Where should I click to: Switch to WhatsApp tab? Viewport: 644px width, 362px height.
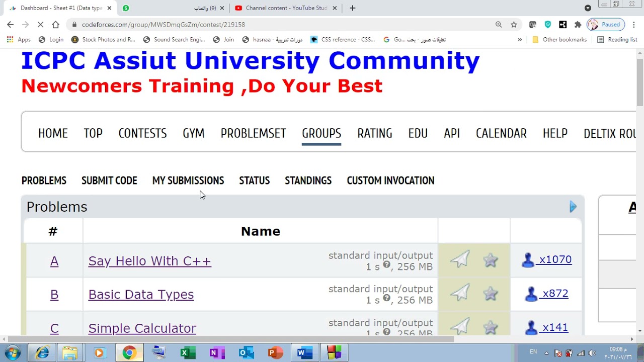(x=173, y=8)
